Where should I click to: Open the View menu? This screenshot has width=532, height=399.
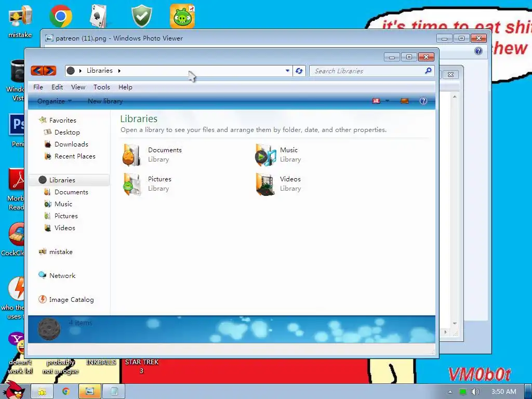click(78, 87)
